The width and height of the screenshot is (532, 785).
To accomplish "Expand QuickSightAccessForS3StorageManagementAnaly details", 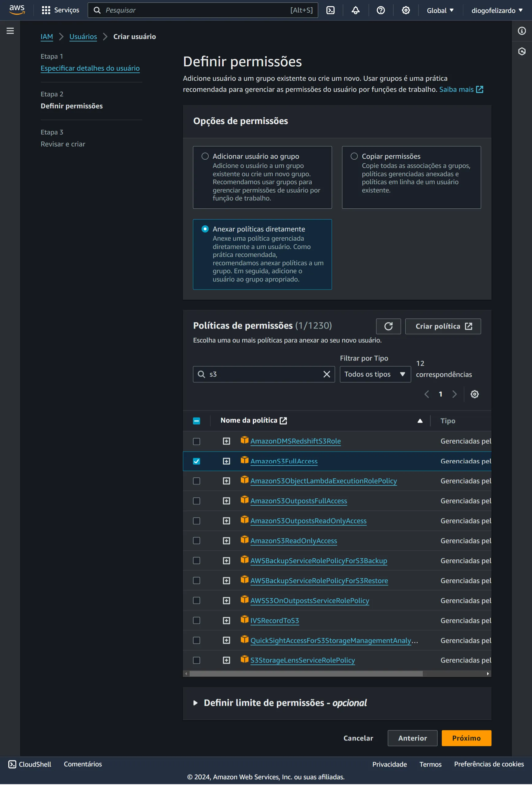I will [226, 640].
